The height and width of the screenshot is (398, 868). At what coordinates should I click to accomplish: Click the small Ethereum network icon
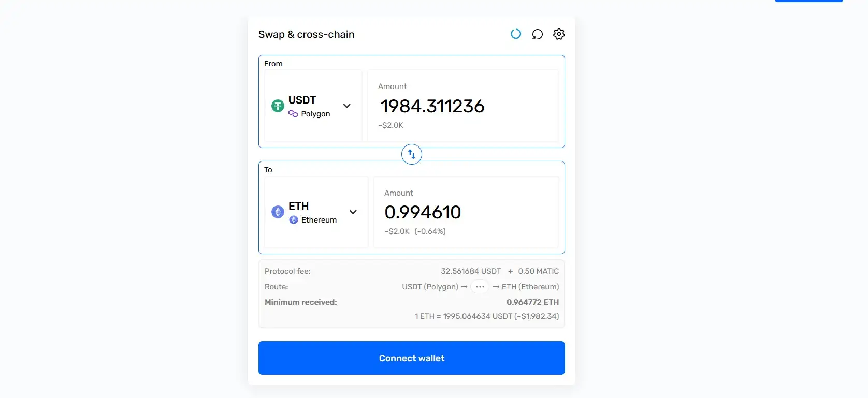point(294,220)
